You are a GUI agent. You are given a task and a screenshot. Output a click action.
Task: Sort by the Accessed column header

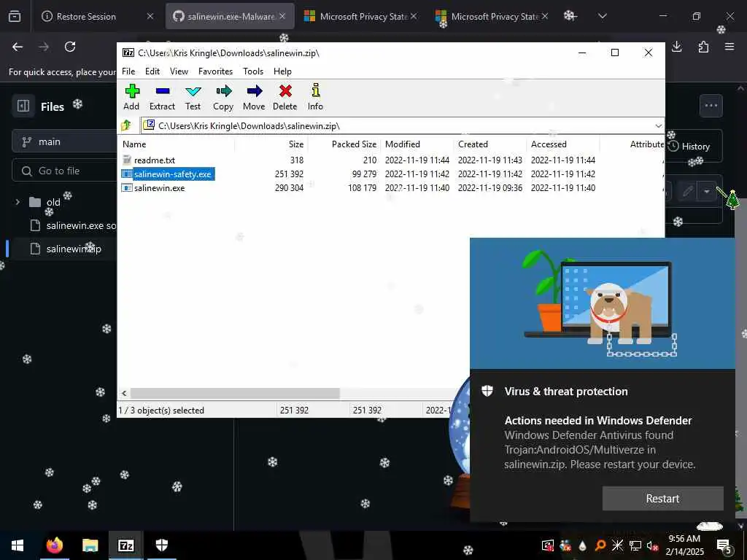563,144
